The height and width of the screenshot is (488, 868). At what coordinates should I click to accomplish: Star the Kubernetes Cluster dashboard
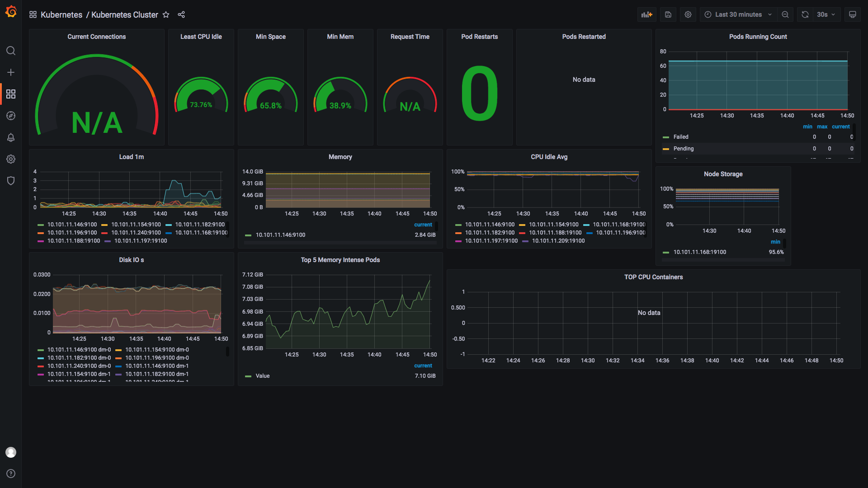click(166, 14)
